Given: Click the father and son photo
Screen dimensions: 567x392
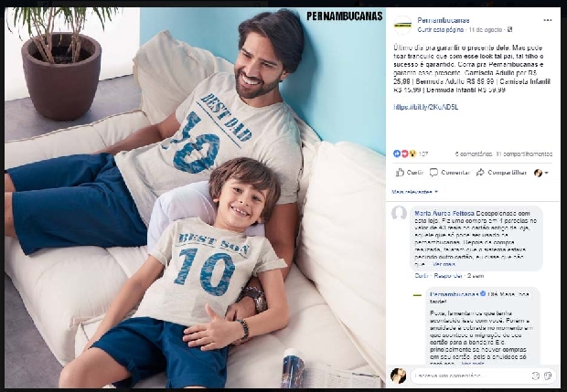Looking at the screenshot, I should [195, 198].
